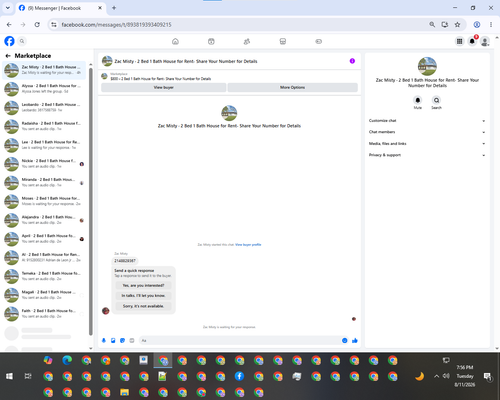500x400 pixels.
Task: Select Lee's conversation about the house
Action: point(44,145)
